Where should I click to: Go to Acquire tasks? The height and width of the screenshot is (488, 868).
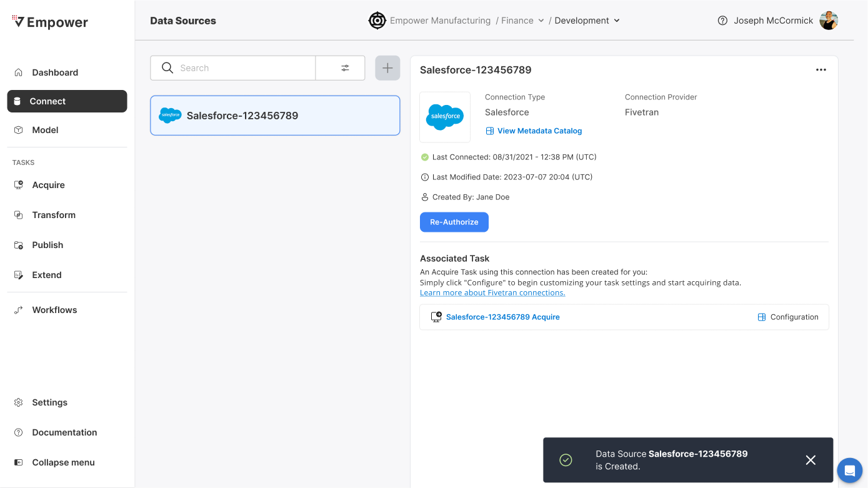pyautogui.click(x=48, y=185)
